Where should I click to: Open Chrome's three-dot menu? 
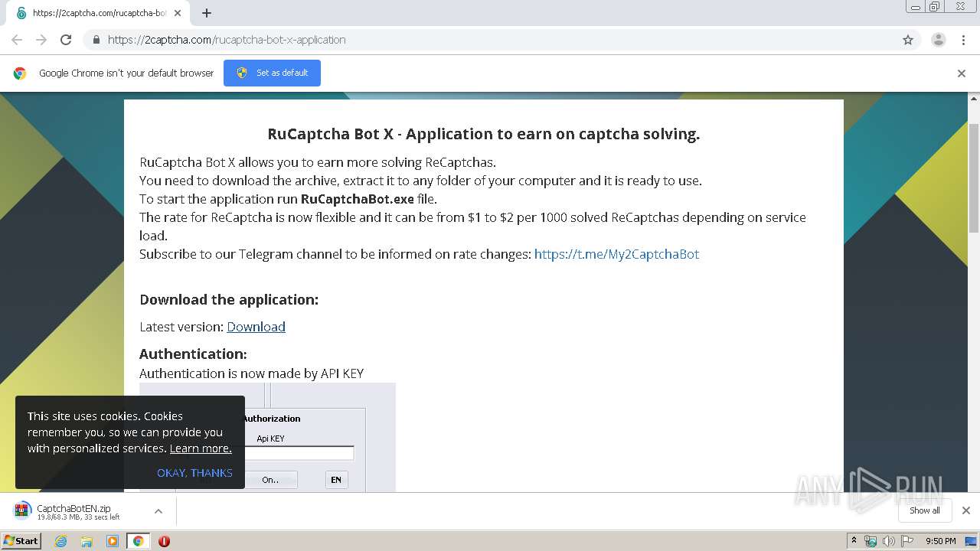pyautogui.click(x=964, y=40)
